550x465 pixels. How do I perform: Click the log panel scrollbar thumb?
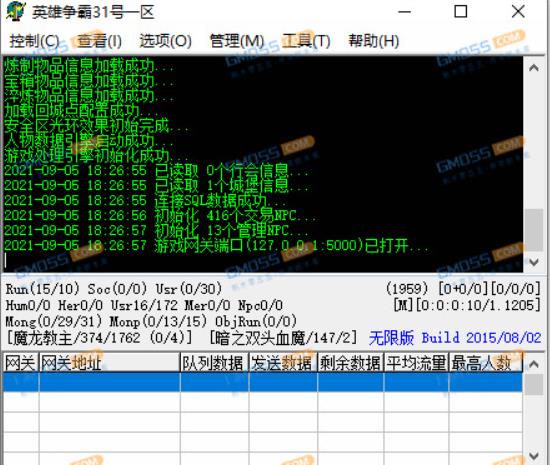coord(534,230)
